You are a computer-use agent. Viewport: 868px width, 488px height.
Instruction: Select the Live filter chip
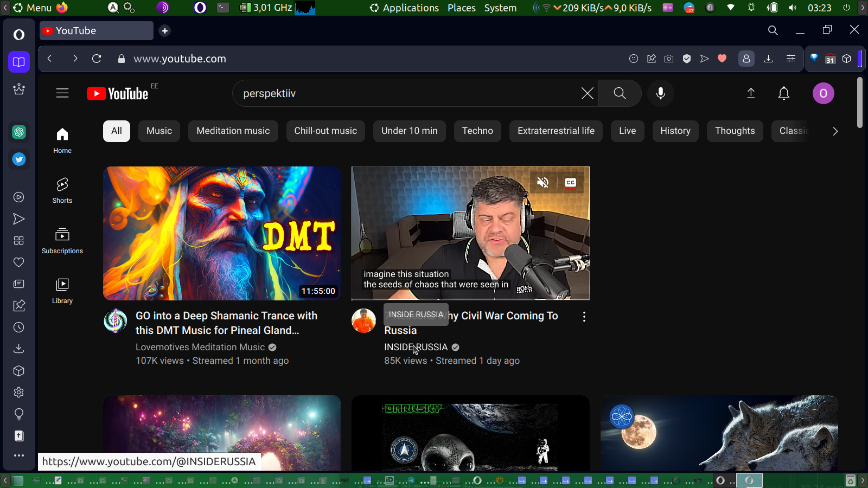coord(628,131)
